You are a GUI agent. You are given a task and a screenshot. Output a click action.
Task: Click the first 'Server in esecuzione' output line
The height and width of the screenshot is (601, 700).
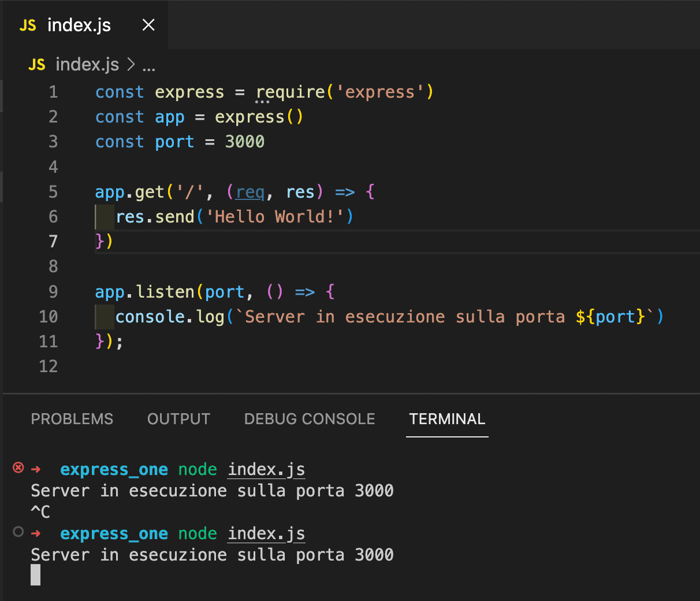point(212,491)
